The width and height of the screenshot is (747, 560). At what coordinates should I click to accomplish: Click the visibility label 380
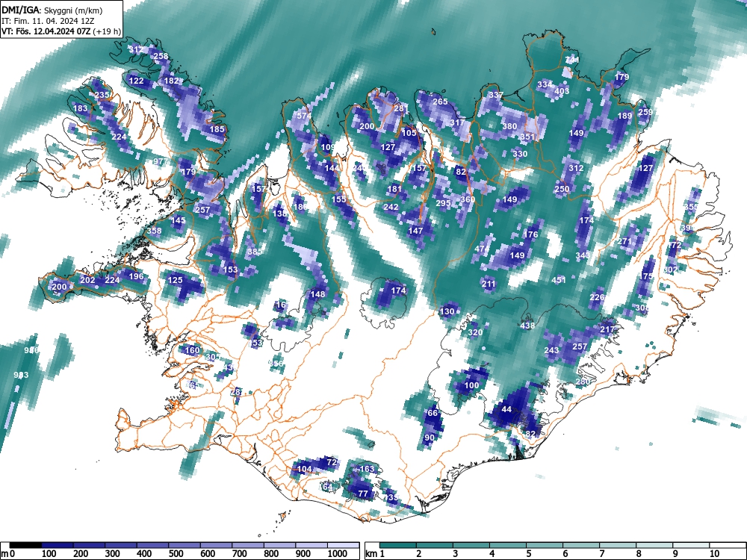pos(509,126)
